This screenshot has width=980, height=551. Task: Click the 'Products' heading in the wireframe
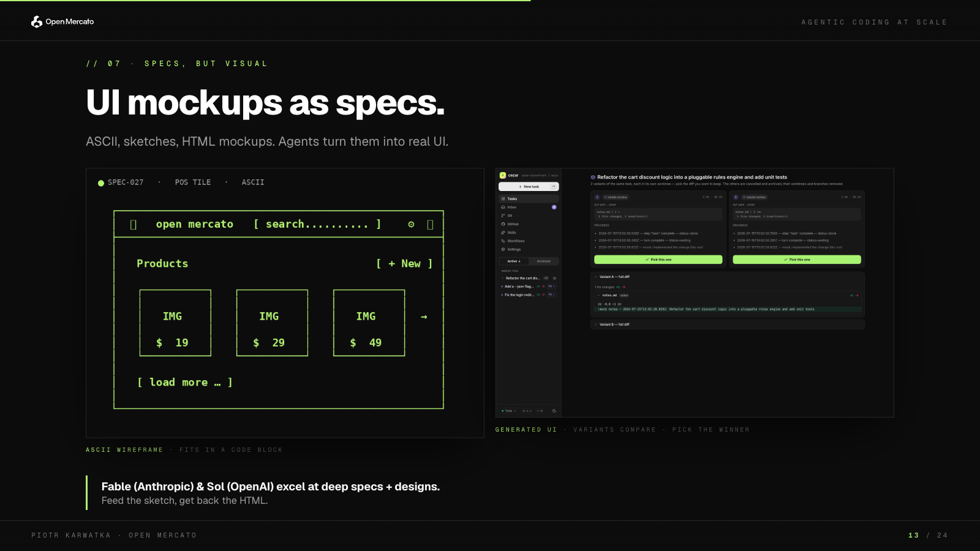[x=162, y=263]
